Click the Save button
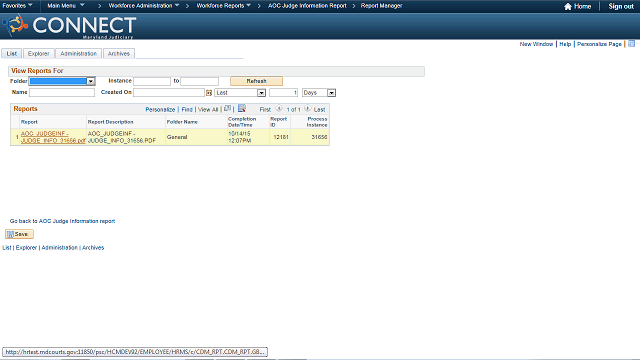 [19, 234]
